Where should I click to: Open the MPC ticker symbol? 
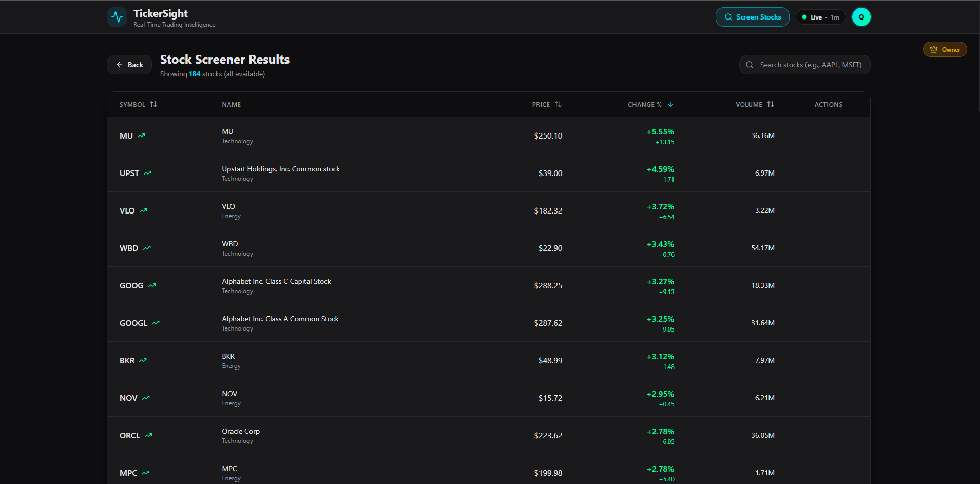point(128,473)
